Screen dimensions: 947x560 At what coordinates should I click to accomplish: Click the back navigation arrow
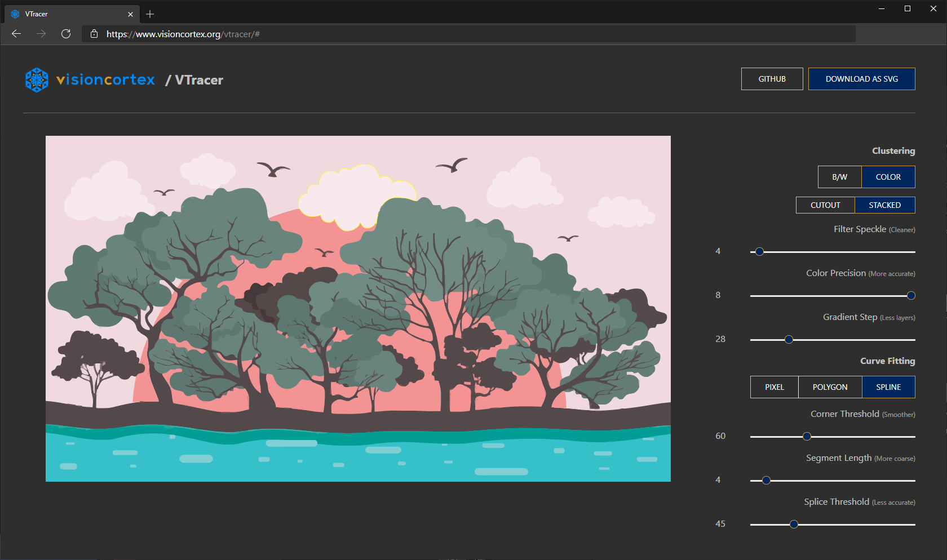(x=16, y=34)
